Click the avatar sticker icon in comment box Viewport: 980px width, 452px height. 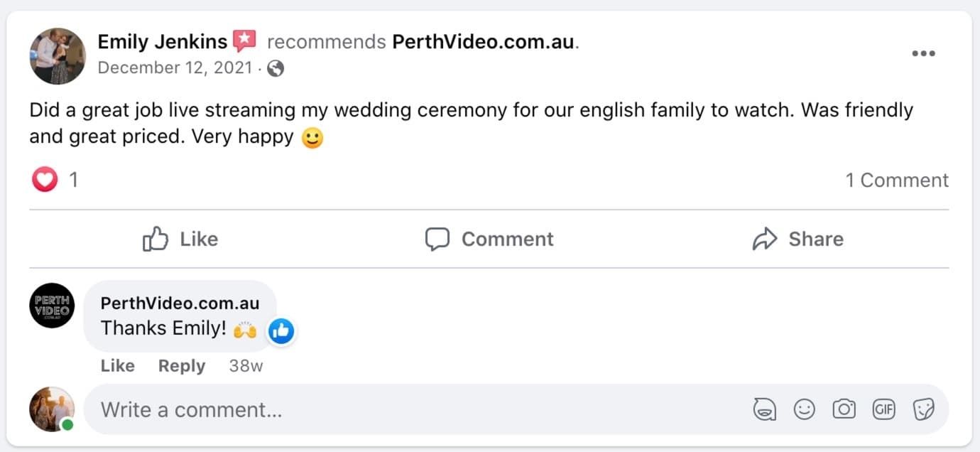point(764,409)
